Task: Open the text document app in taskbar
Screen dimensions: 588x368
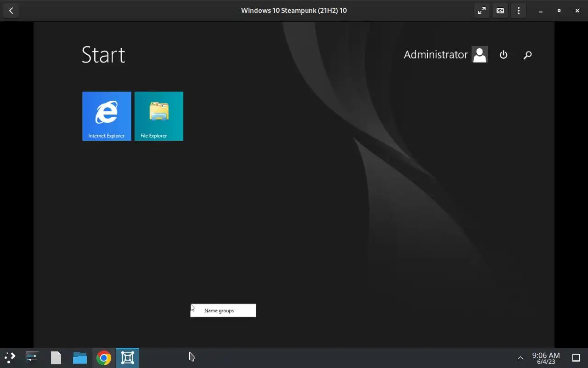Action: [x=56, y=357]
